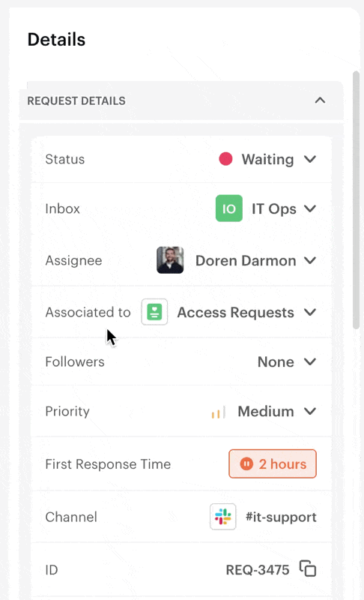
Task: Click Doren Darmon's avatar photo
Action: pyautogui.click(x=170, y=260)
